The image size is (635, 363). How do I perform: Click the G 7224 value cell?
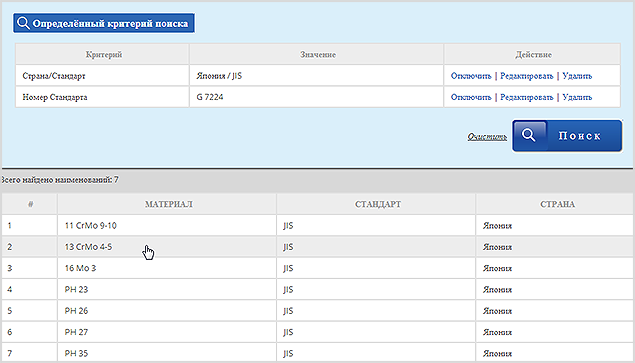coord(316,97)
